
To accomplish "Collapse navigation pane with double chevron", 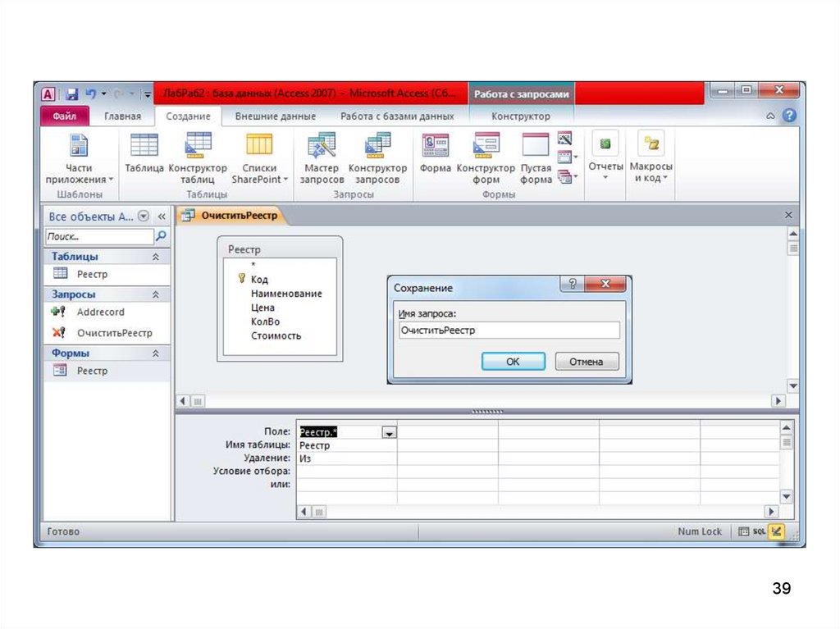I will click(162, 217).
